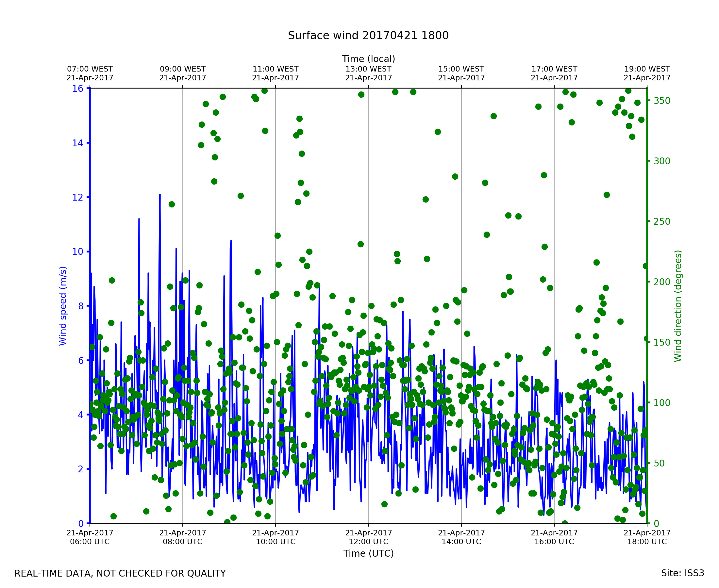Click the 'Wind speed (m/s)' axis label
This screenshot has height=588, width=719.
(x=63, y=306)
